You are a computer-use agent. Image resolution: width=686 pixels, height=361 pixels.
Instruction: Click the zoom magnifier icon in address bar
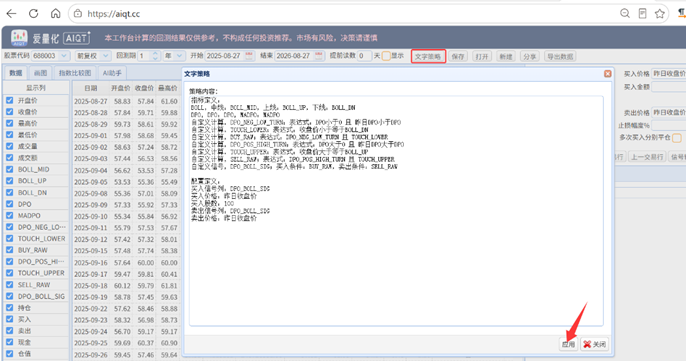(x=625, y=14)
